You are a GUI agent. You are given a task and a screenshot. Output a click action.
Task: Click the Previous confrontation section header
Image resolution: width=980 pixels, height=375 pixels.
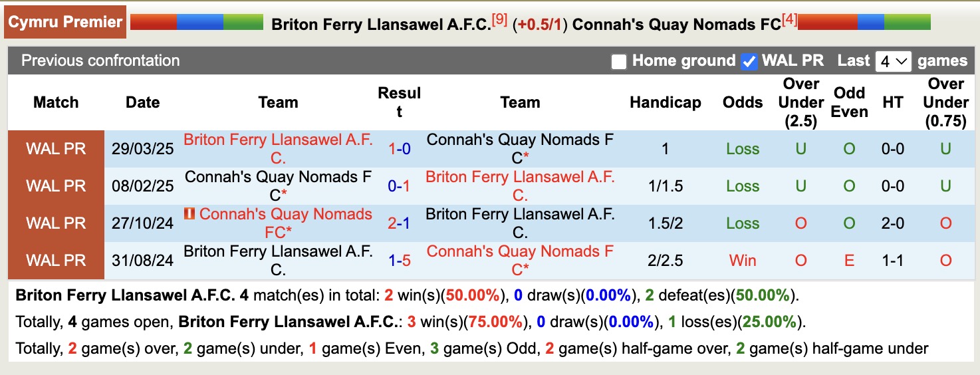coord(100,61)
